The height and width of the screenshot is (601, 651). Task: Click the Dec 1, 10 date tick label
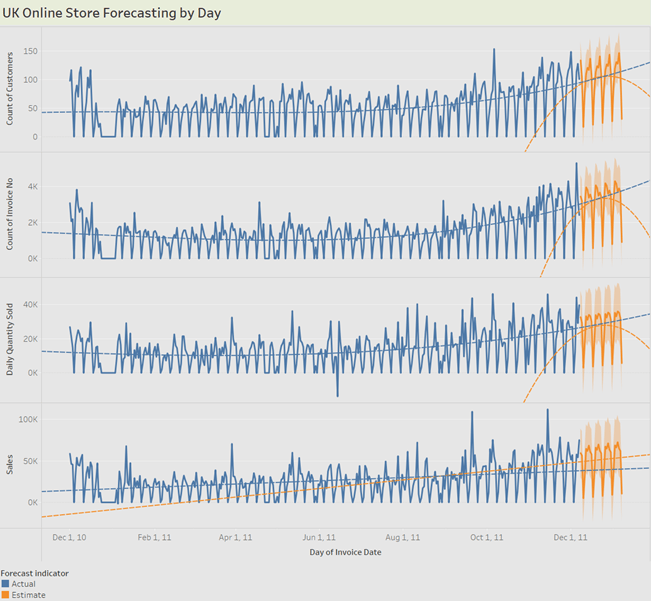pyautogui.click(x=69, y=537)
